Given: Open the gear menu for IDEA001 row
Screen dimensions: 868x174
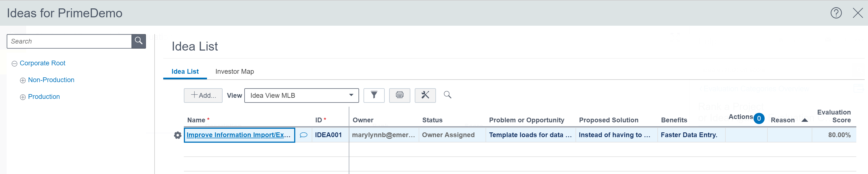Looking at the screenshot, I should tap(177, 135).
